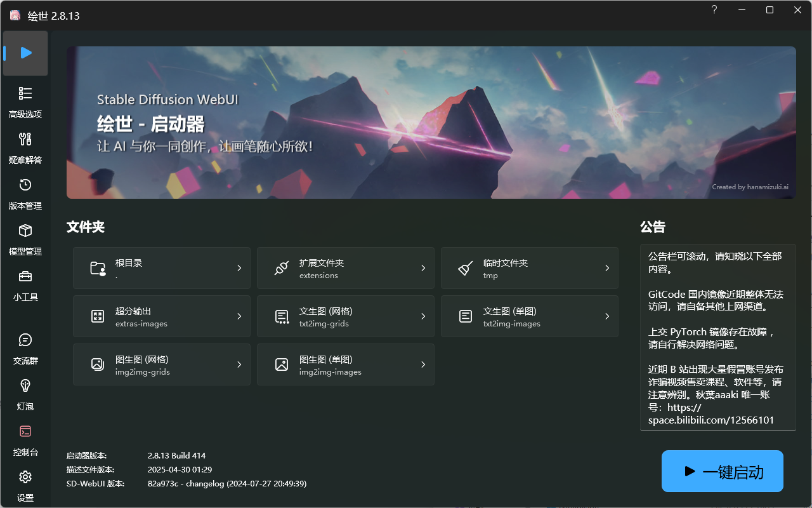Open the tmp 临时文件夹 card

coord(529,268)
